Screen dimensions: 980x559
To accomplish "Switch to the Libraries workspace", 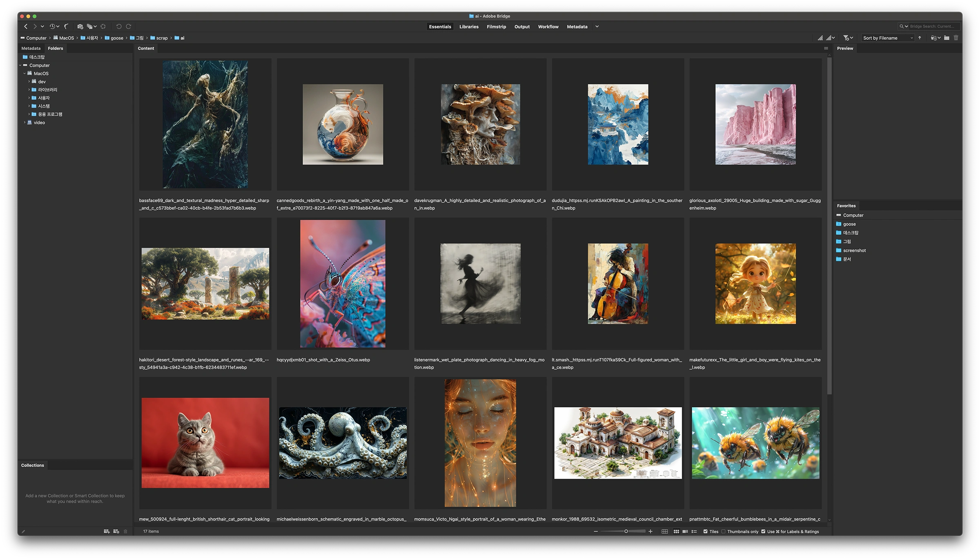I will (469, 27).
